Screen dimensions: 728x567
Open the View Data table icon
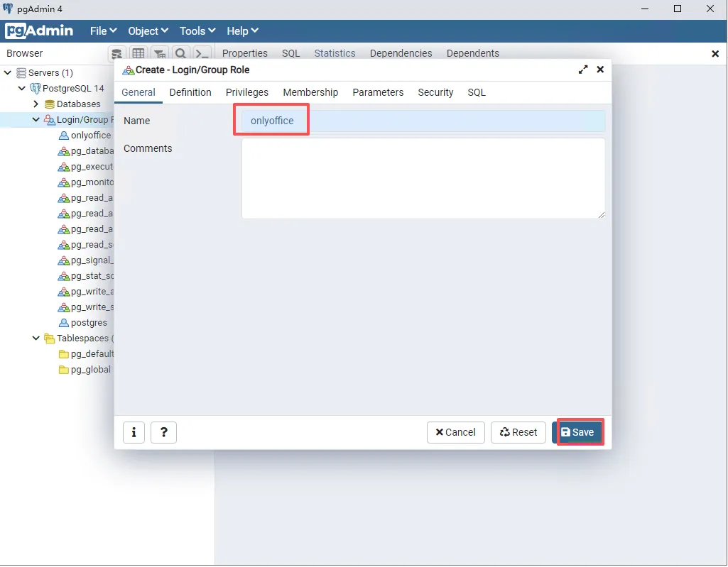click(x=138, y=54)
